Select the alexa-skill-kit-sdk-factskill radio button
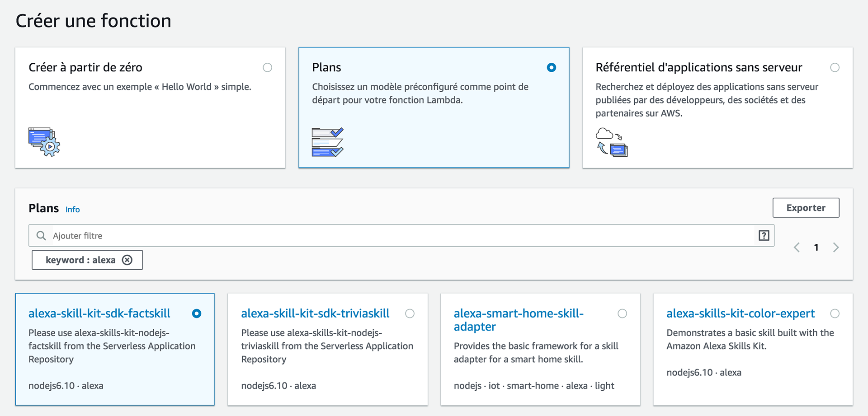 (x=197, y=313)
